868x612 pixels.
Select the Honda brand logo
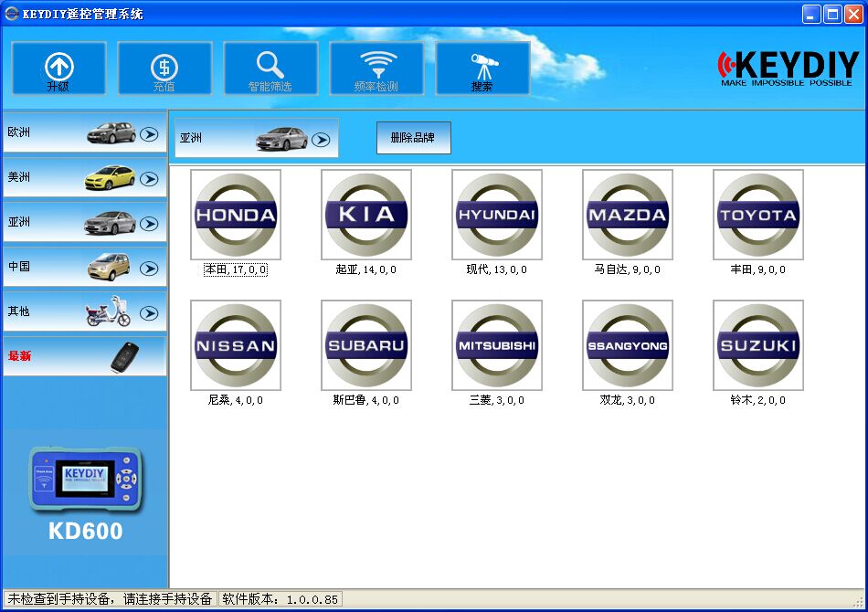236,215
